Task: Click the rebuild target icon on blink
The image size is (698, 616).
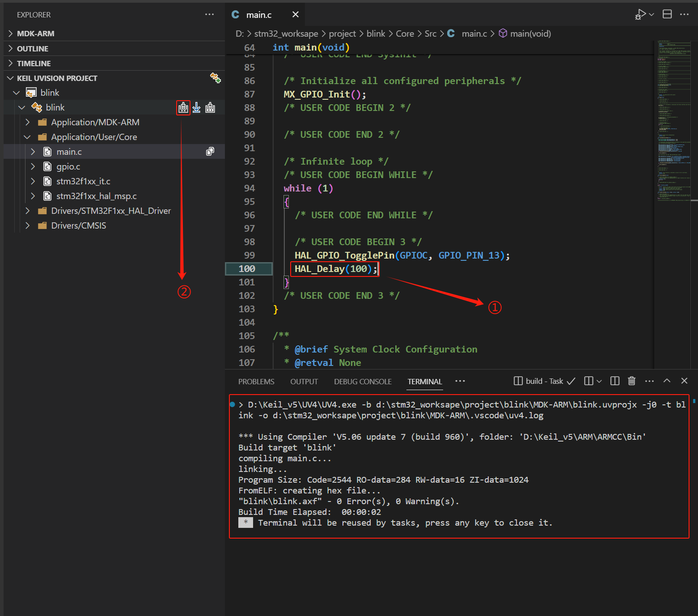Action: pos(210,107)
